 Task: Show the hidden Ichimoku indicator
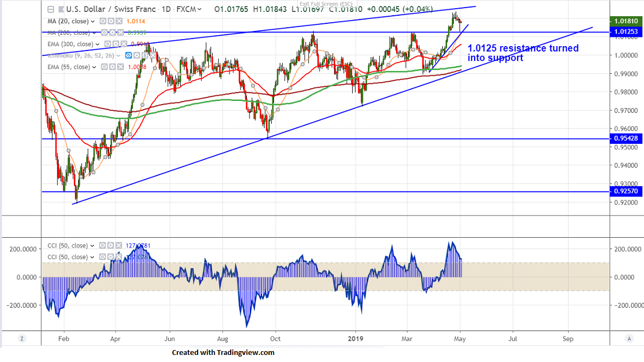(129, 55)
